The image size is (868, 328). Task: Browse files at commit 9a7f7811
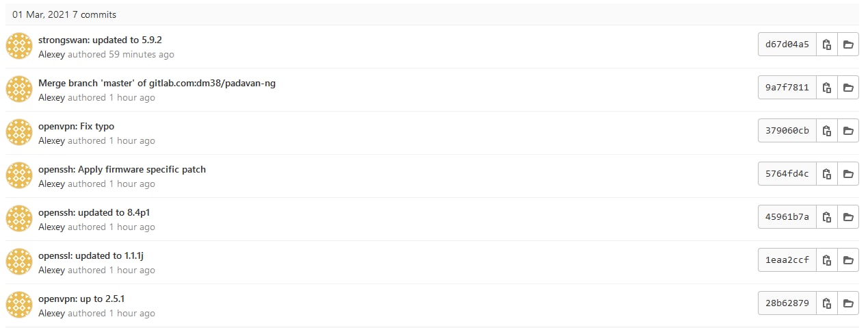click(x=848, y=88)
